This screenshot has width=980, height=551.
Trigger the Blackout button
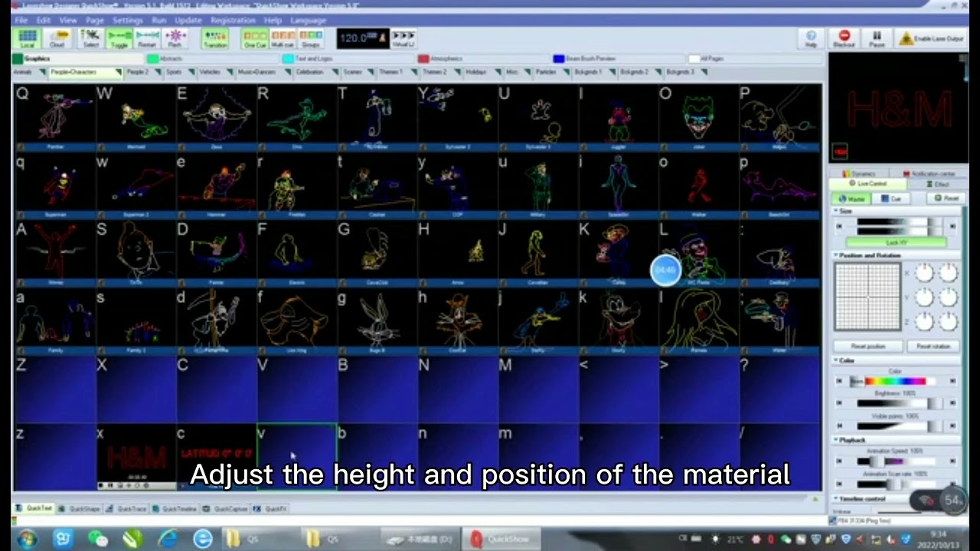(x=844, y=39)
